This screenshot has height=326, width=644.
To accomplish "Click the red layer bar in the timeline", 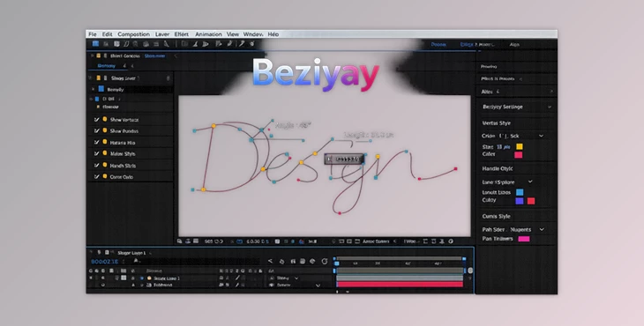I will [400, 285].
